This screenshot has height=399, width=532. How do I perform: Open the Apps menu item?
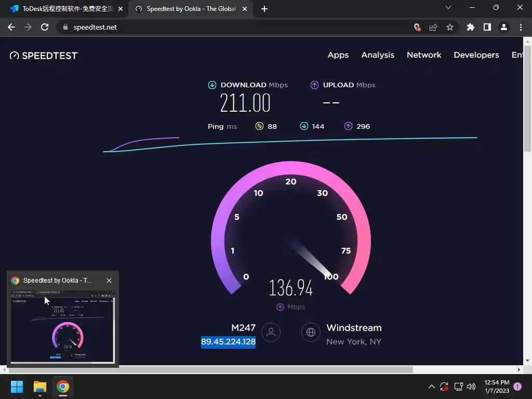tap(338, 55)
